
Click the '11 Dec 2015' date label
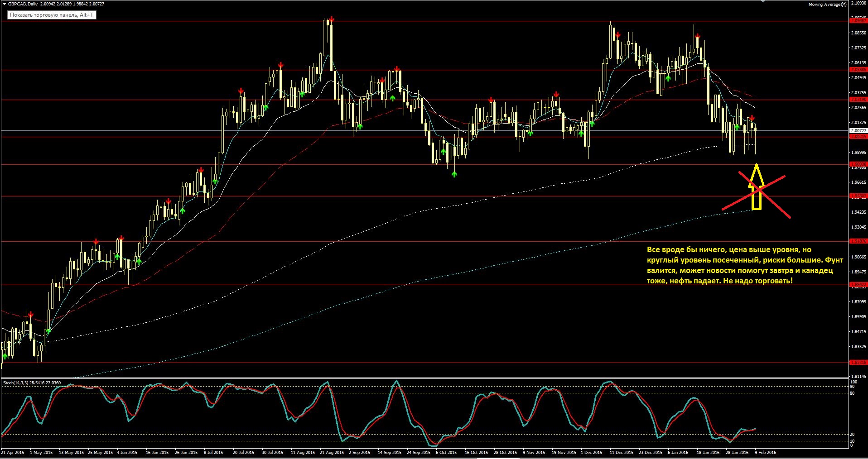[622, 452]
